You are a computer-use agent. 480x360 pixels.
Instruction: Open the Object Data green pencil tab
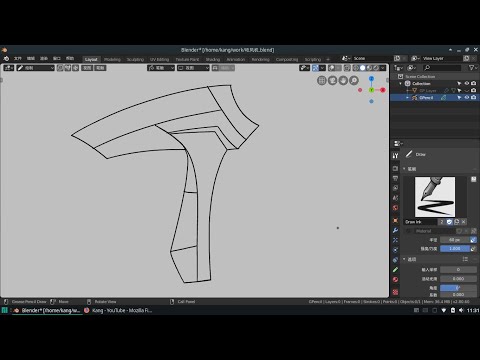coord(395,270)
